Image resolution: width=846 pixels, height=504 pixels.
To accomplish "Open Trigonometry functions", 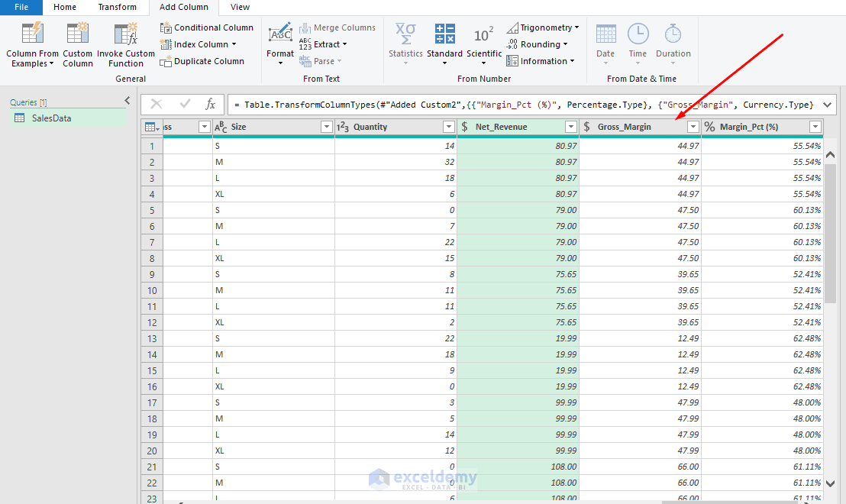I will click(x=543, y=27).
